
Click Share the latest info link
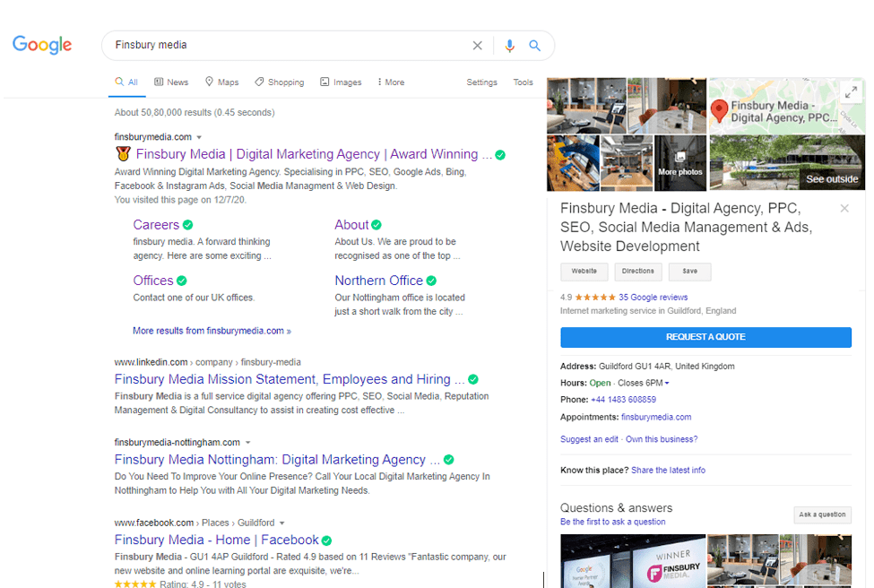pyautogui.click(x=669, y=471)
